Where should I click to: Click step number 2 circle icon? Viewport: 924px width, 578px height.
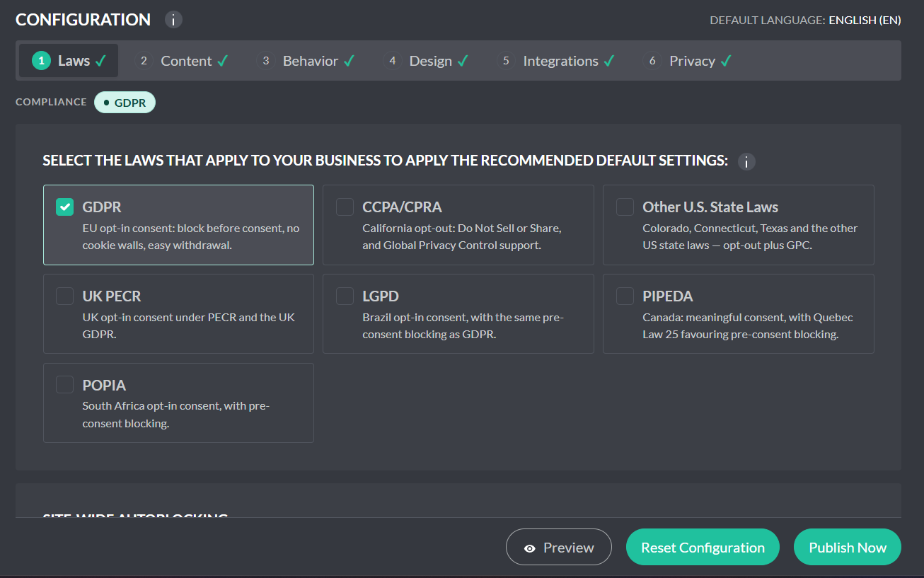coord(144,61)
